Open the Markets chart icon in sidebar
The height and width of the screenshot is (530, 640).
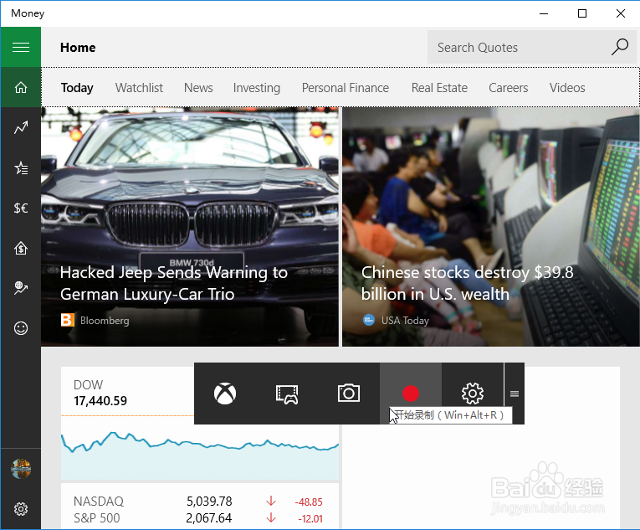[x=21, y=127]
